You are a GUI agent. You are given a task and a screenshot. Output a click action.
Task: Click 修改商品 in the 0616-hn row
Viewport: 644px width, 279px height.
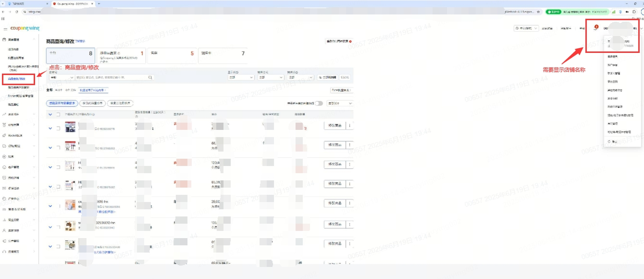coord(335,203)
